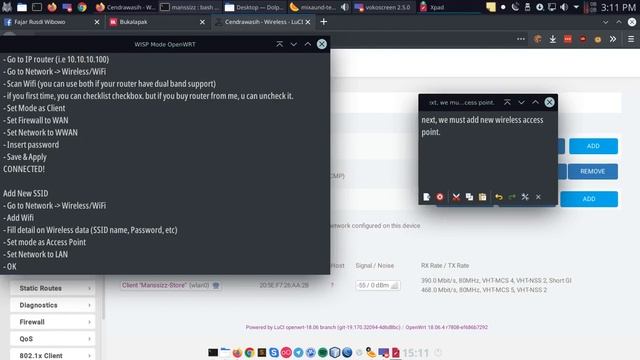The image size is (640, 360).
Task: Switch to Xpad entry in taskbar
Action: (x=448, y=7)
